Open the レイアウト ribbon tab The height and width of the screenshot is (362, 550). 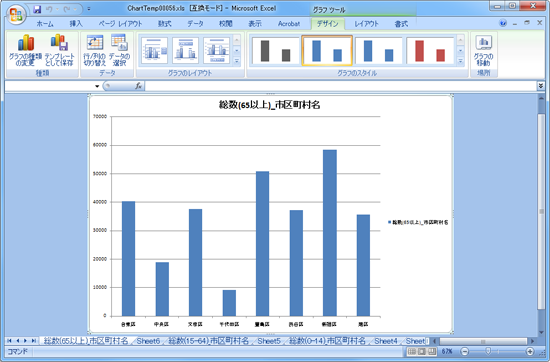tap(367, 24)
